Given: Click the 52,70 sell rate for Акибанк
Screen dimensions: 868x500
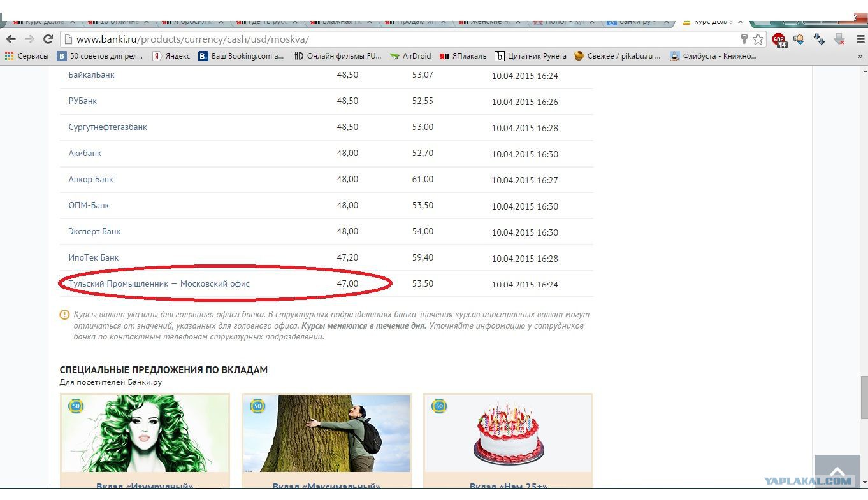Looking at the screenshot, I should tap(423, 154).
